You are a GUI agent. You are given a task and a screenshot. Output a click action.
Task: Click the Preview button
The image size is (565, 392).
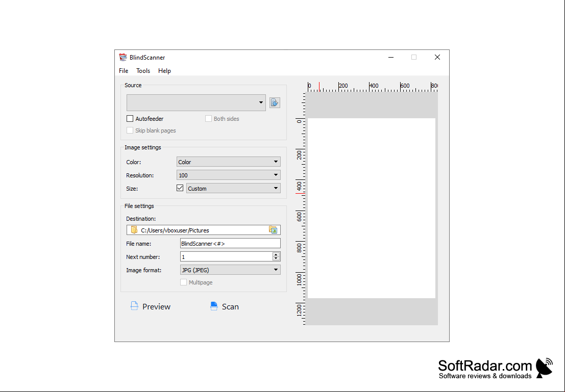coord(150,306)
